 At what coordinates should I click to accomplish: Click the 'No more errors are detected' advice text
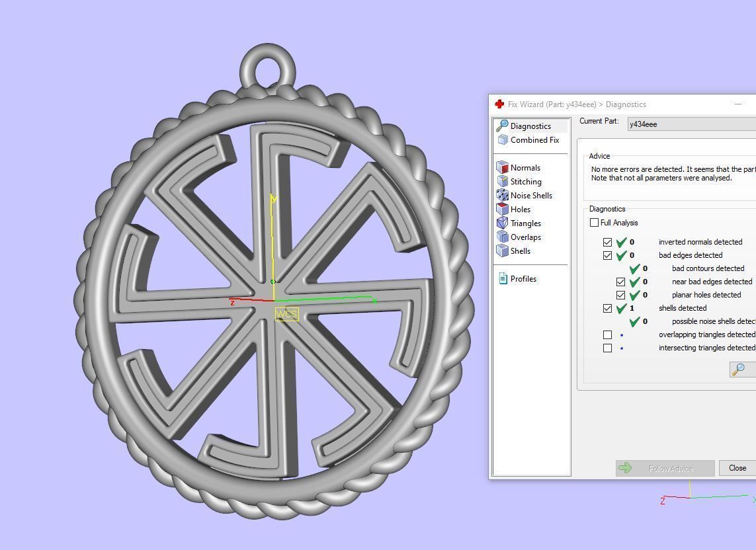click(x=673, y=169)
